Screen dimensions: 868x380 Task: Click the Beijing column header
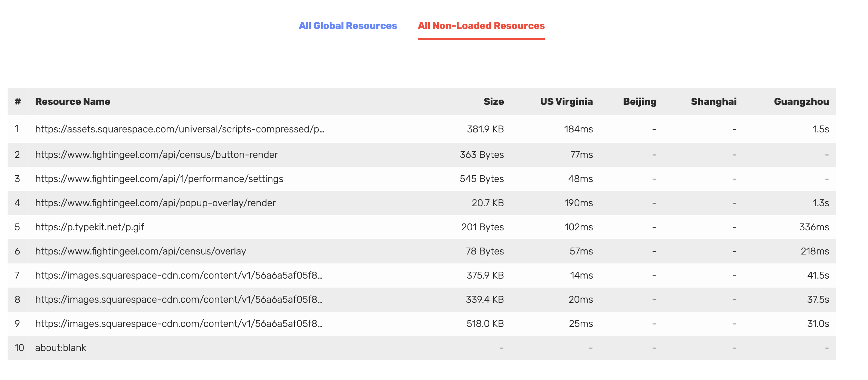point(639,102)
